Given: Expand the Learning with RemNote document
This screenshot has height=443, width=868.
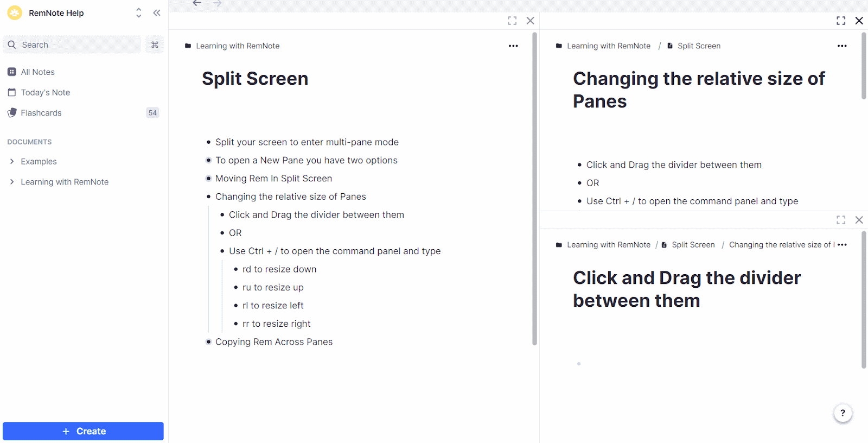Looking at the screenshot, I should tap(12, 182).
